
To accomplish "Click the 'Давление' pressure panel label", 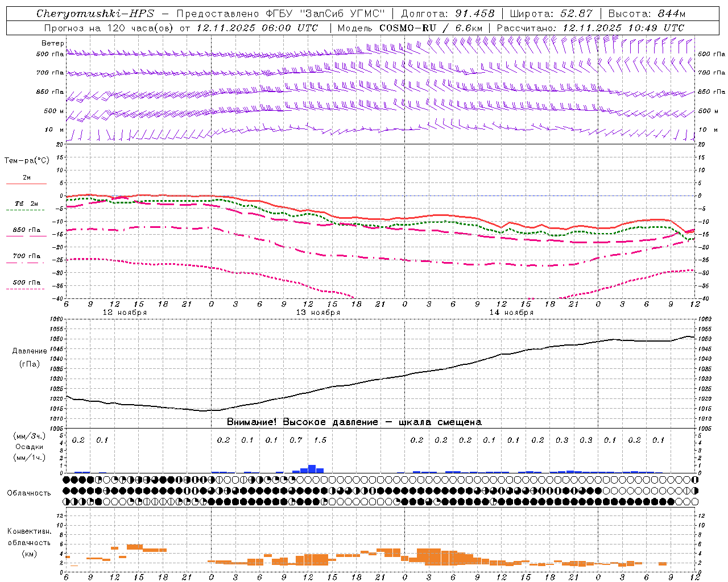I will click(x=30, y=351).
